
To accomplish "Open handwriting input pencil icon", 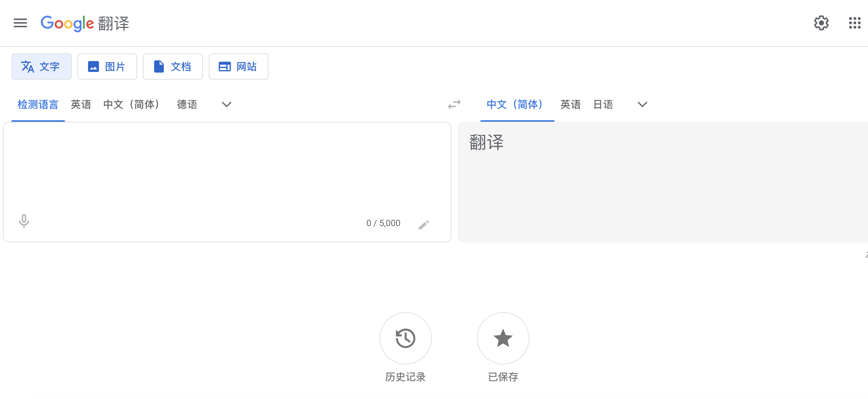I will 424,225.
